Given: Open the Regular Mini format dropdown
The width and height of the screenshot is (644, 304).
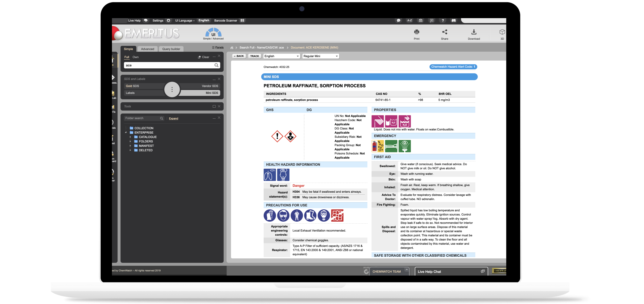Looking at the screenshot, I should pos(320,56).
